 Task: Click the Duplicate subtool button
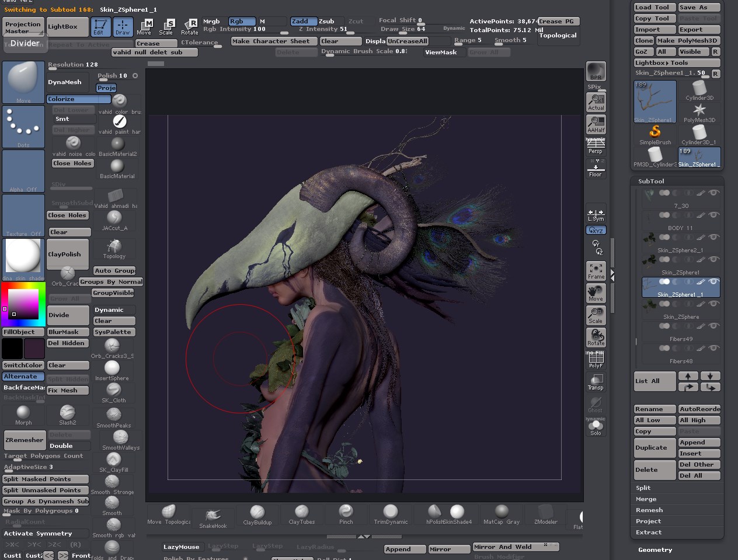pyautogui.click(x=655, y=448)
